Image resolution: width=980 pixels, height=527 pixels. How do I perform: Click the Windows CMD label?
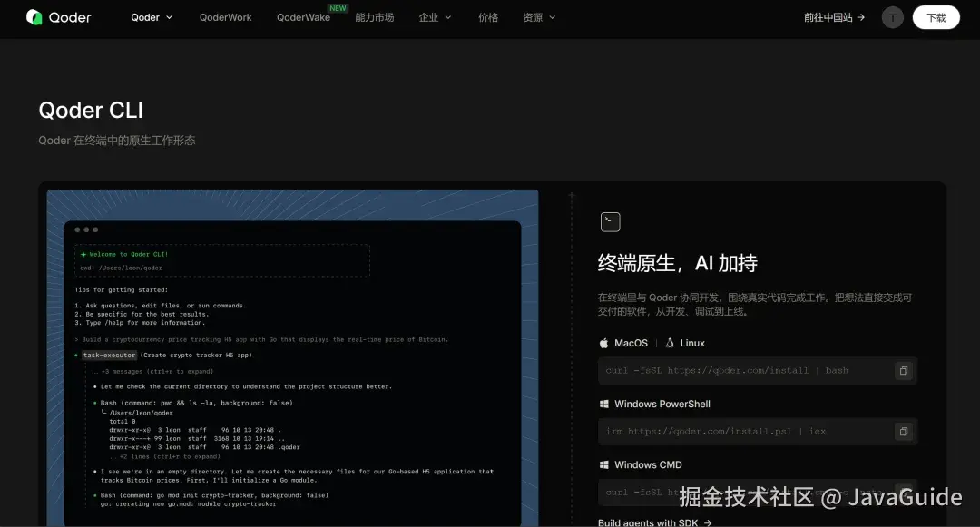[648, 464]
